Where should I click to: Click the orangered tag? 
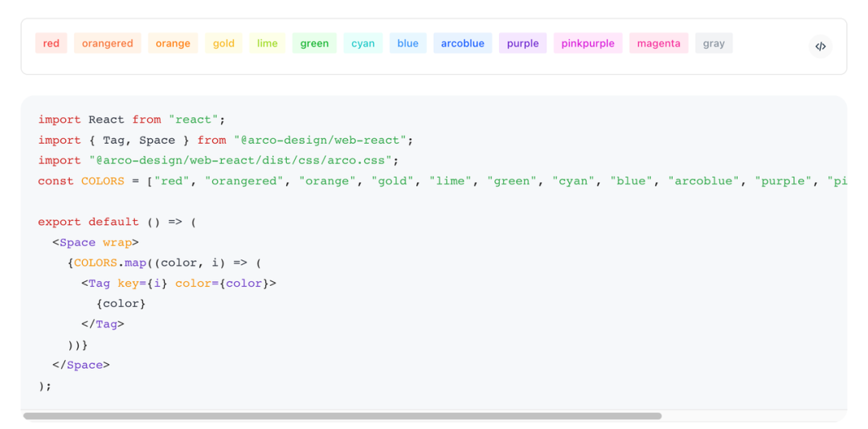(x=108, y=43)
